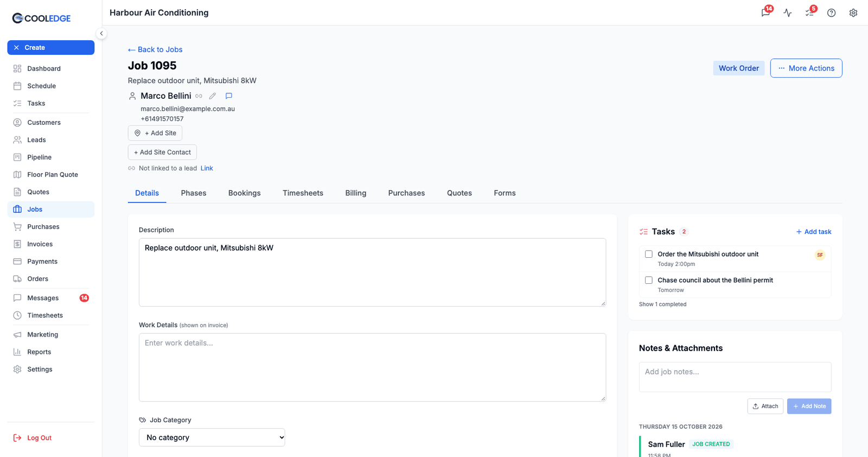The height and width of the screenshot is (457, 868).
Task: Click the Work Order button
Action: (739, 68)
